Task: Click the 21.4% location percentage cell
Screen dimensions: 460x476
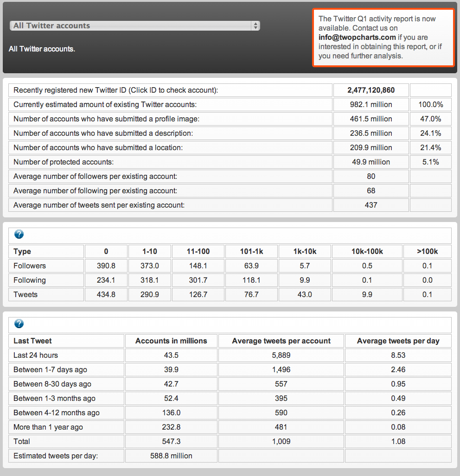Action: click(x=430, y=147)
